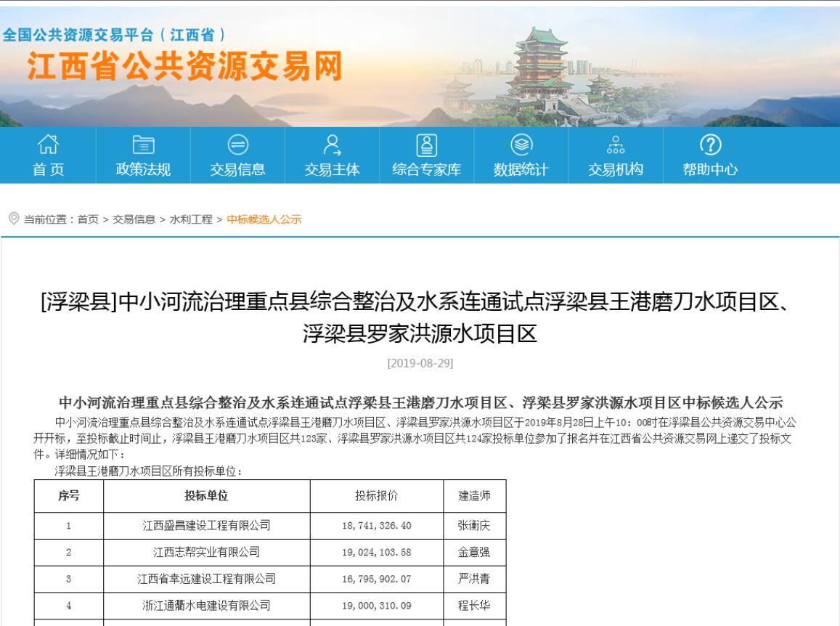Click the expert badge icon above 综合专家库
The width and height of the screenshot is (840, 626).
pos(426,145)
